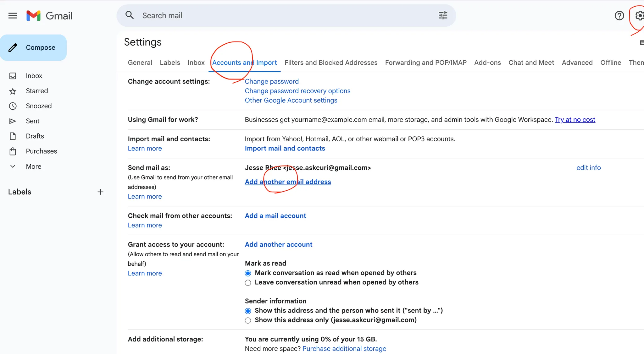
Task: Create new label with plus icon
Action: tap(100, 192)
